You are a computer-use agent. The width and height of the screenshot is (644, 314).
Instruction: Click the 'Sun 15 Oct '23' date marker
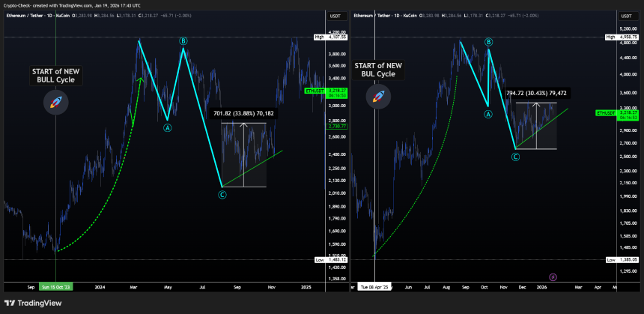coord(56,287)
